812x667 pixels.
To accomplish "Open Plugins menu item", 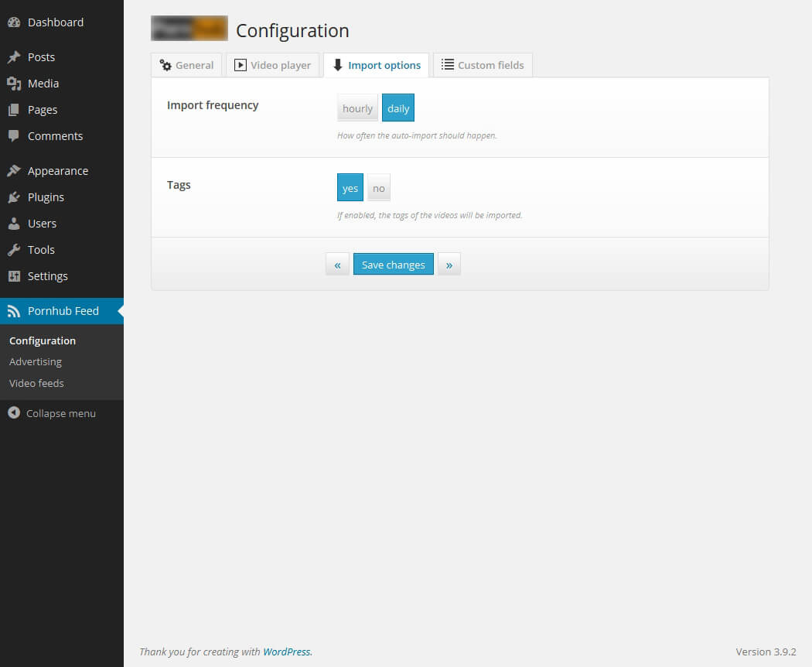I will pos(62,197).
